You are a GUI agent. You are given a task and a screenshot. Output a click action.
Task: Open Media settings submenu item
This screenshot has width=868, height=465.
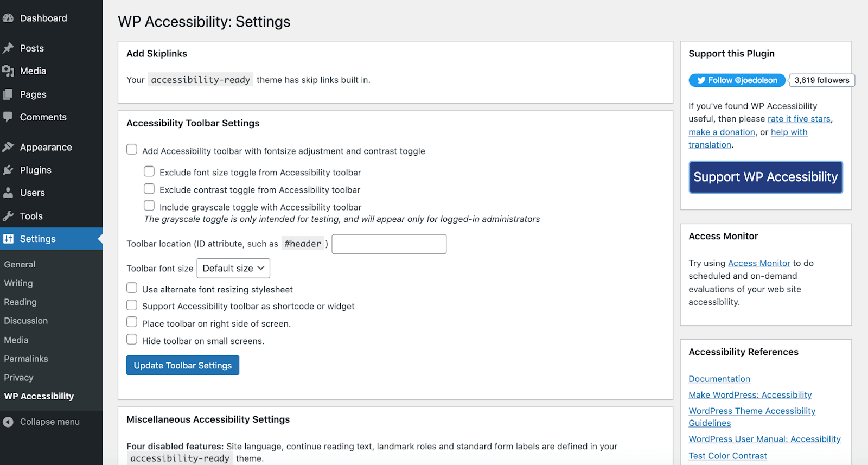16,340
